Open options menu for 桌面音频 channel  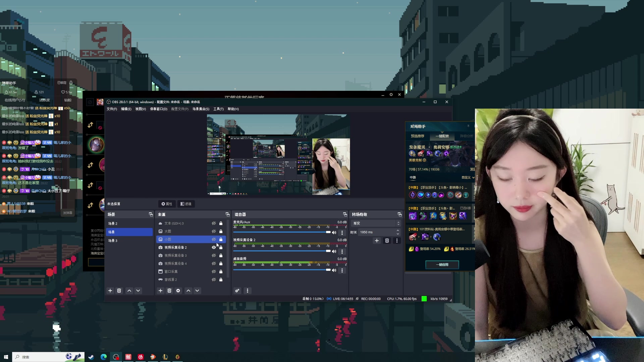pos(342,270)
